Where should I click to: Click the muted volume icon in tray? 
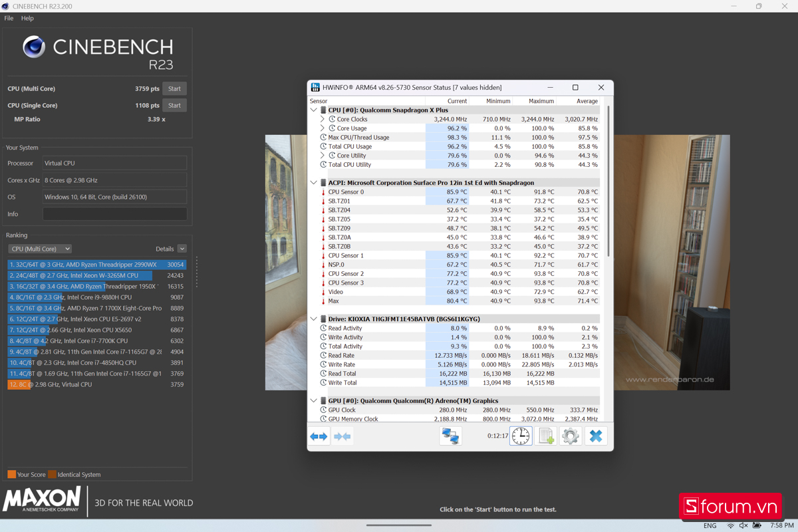[743, 525]
